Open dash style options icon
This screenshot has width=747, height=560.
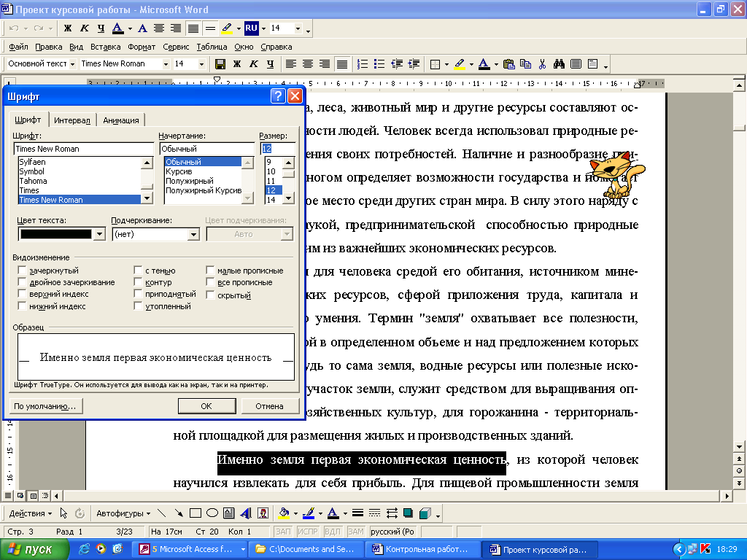(374, 513)
